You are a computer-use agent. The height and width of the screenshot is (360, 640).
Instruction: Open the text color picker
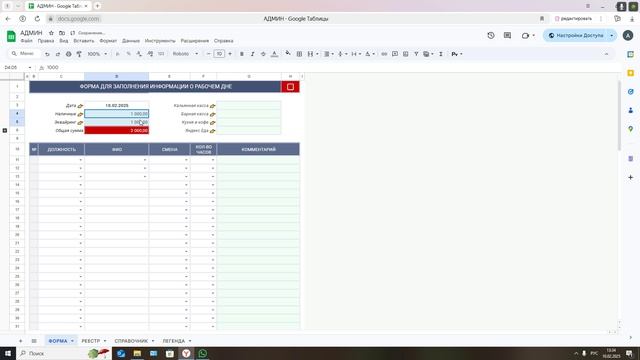tap(274, 54)
